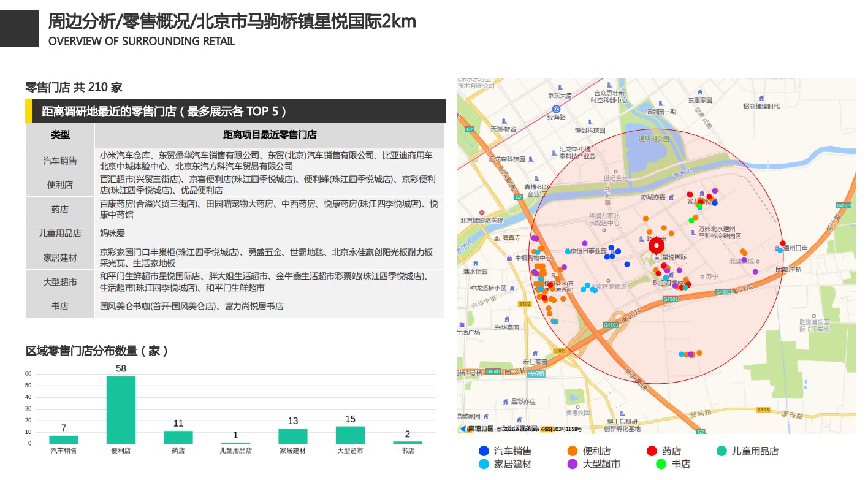Click the 妈咪爱 store entry
This screenshot has width=868, height=480.
click(x=113, y=233)
